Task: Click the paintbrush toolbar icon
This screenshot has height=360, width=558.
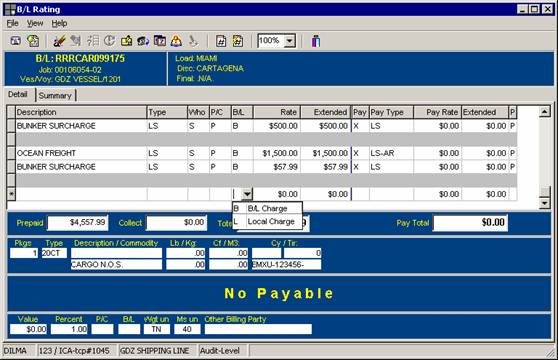Action: [x=59, y=41]
